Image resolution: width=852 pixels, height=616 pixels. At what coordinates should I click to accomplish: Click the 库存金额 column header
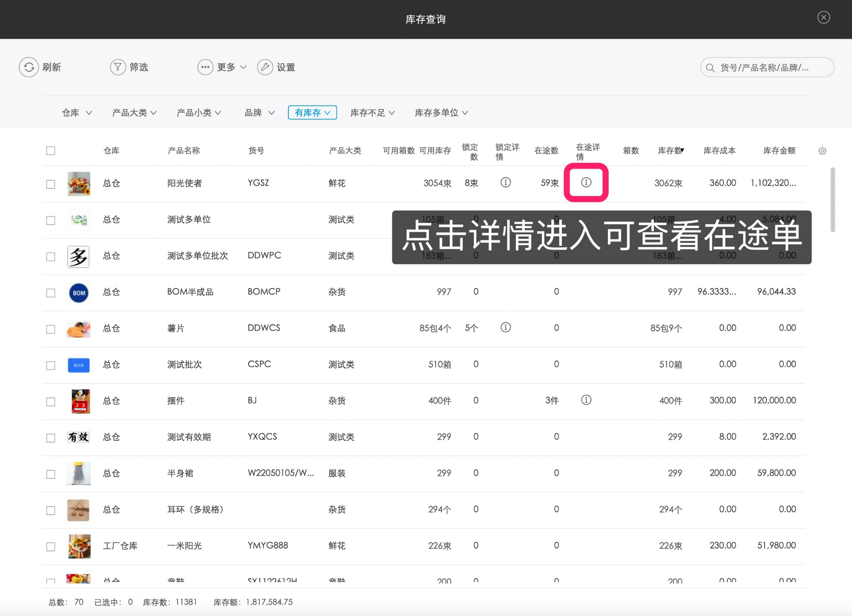(779, 151)
